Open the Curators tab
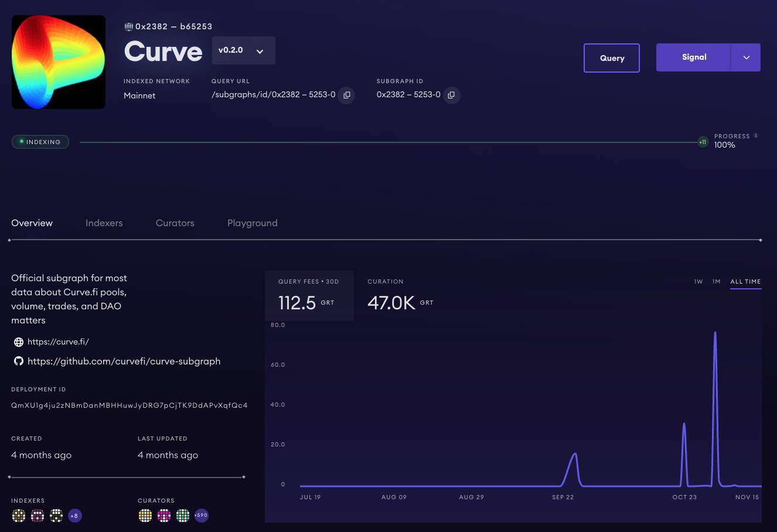Screen dimensions: 777x532 point(175,223)
